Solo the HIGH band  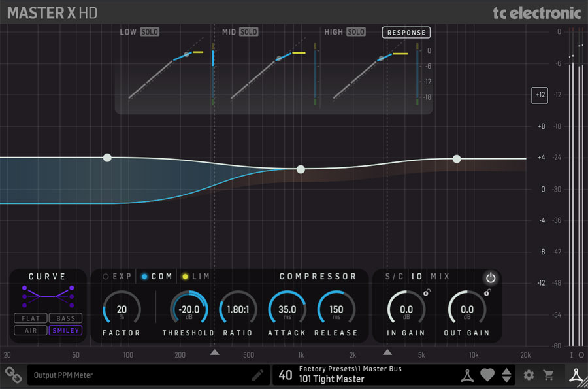coord(355,32)
